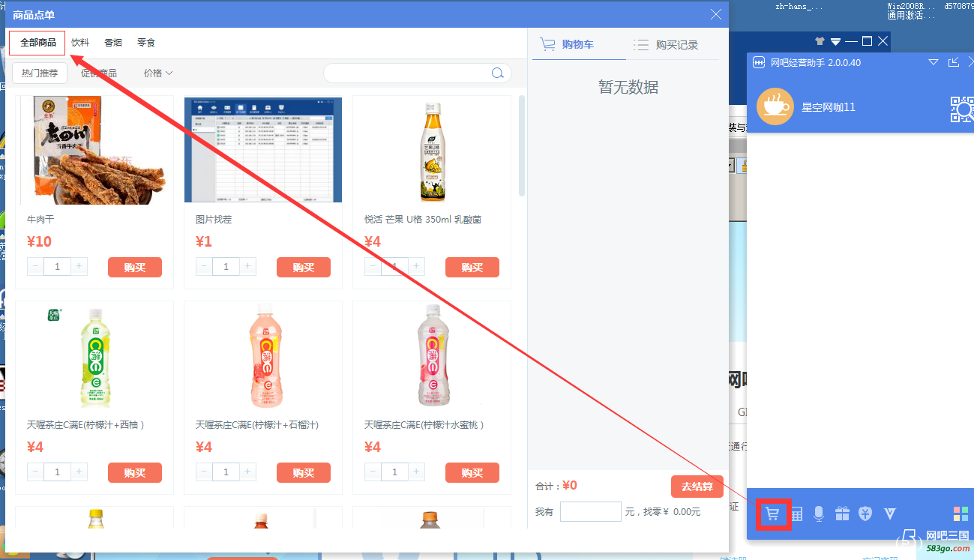Viewport: 974px width, 560px height.
Task: Click the ¥10 price of 牛肉干
Action: 39,241
